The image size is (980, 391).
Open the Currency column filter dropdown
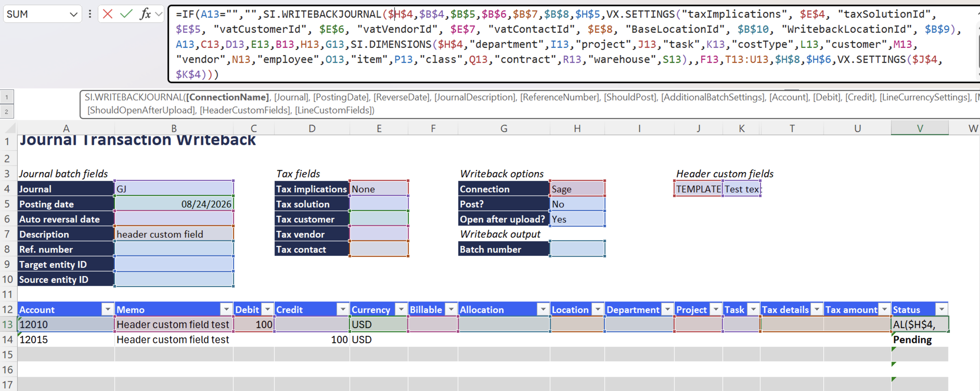point(401,309)
